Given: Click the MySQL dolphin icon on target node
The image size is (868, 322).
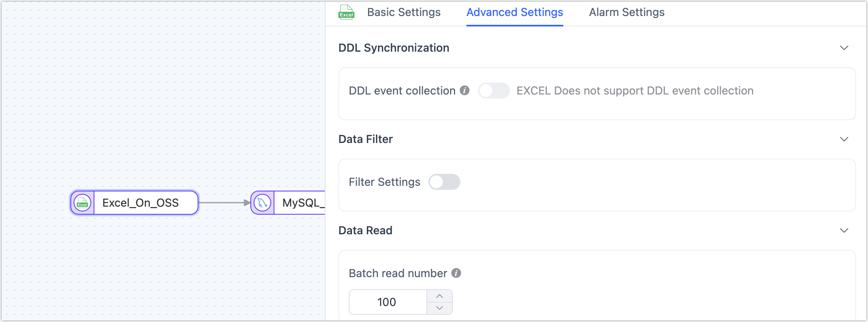Looking at the screenshot, I should [x=262, y=203].
